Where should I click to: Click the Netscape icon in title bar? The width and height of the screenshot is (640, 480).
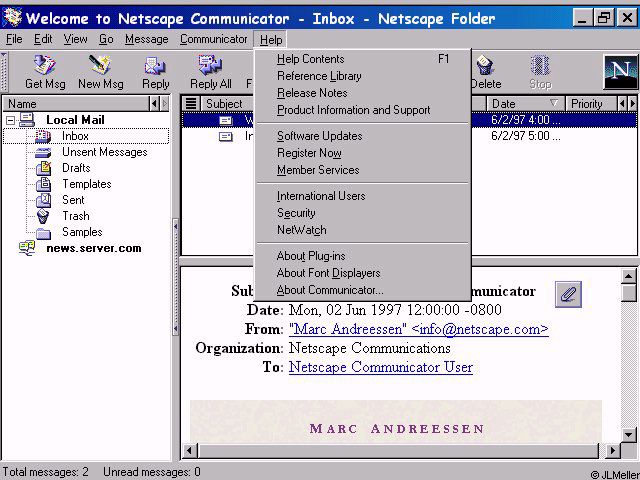click(x=12, y=18)
